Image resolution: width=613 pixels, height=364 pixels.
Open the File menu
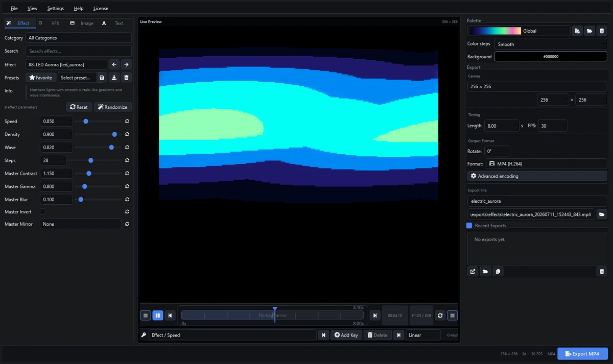point(14,8)
